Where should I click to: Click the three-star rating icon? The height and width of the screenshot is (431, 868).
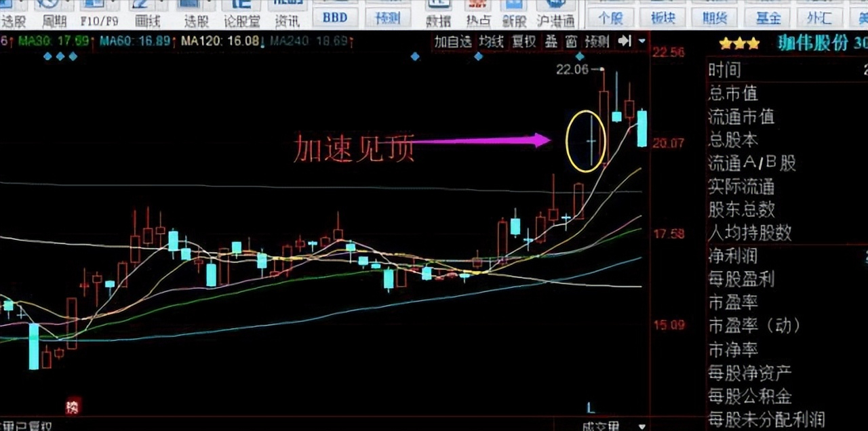pyautogui.click(x=739, y=44)
